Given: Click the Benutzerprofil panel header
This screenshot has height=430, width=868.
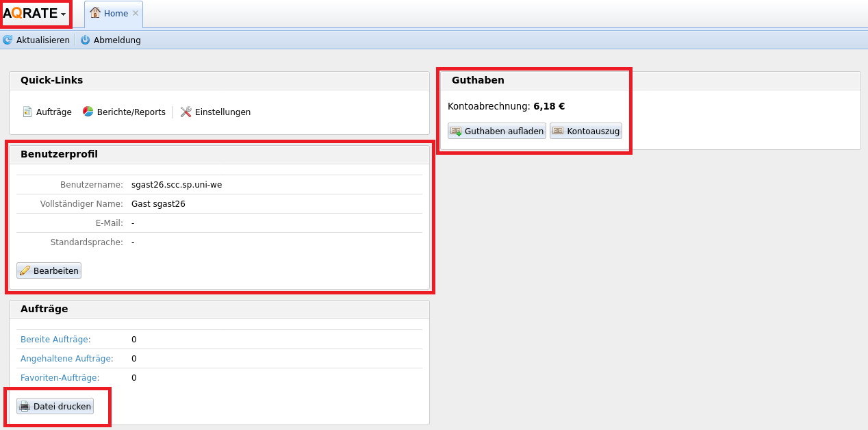Looking at the screenshot, I should [x=59, y=154].
